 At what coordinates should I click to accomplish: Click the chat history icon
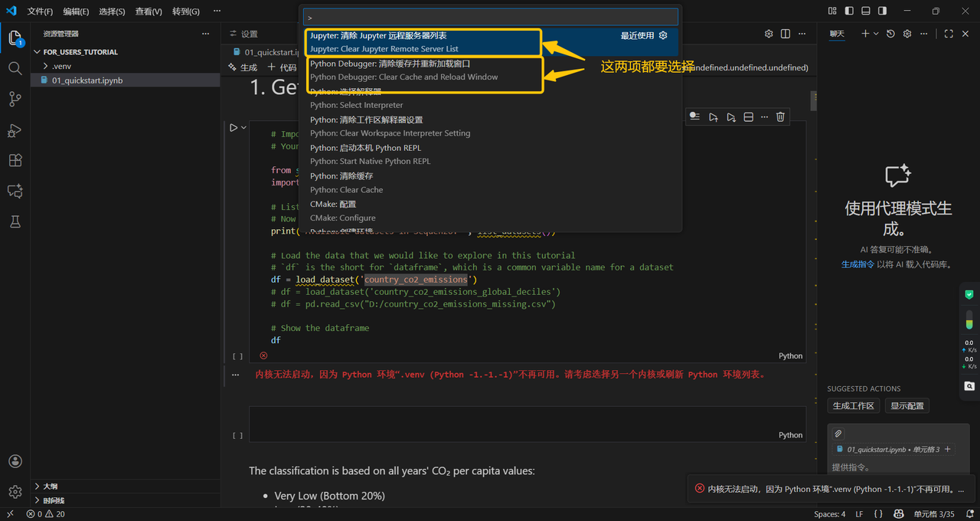890,34
